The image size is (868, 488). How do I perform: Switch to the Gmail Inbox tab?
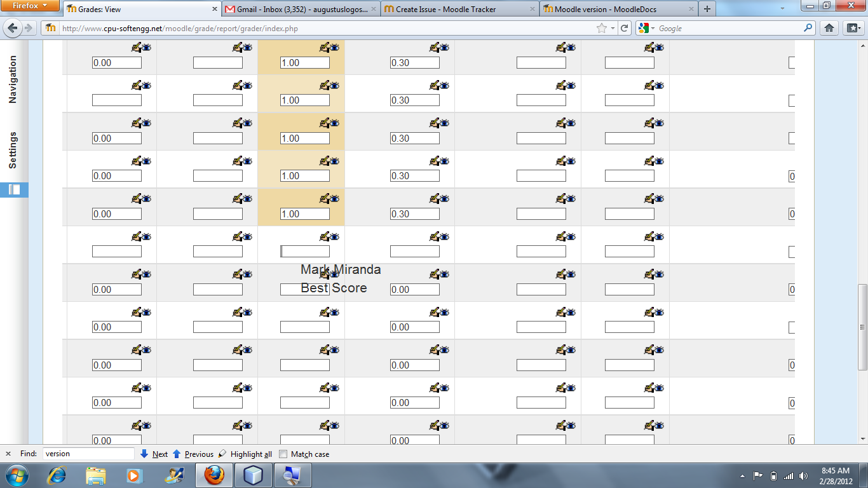click(x=301, y=9)
